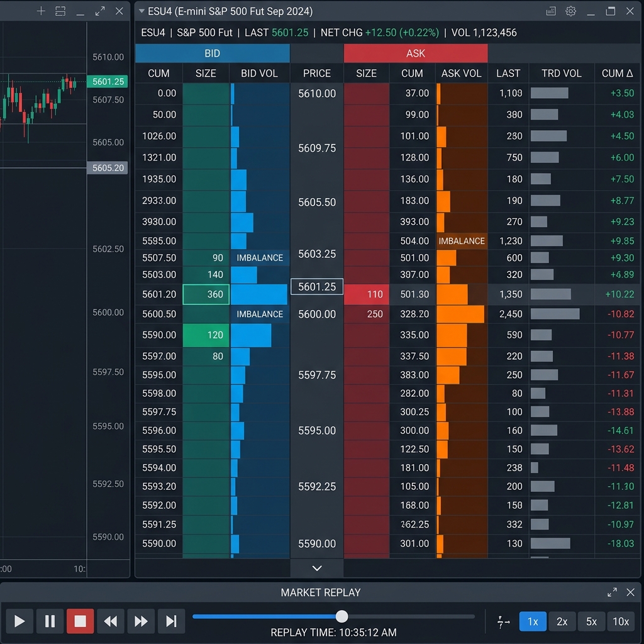This screenshot has width=644, height=644.
Task: Pause the market replay
Action: 50,621
